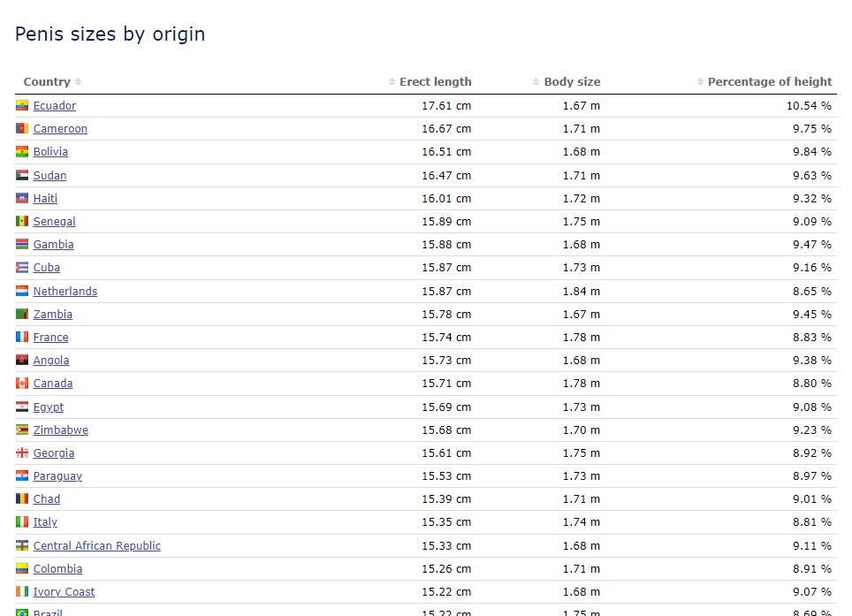The height and width of the screenshot is (616, 852).
Task: Open the Bolivia country link
Action: 50,152
